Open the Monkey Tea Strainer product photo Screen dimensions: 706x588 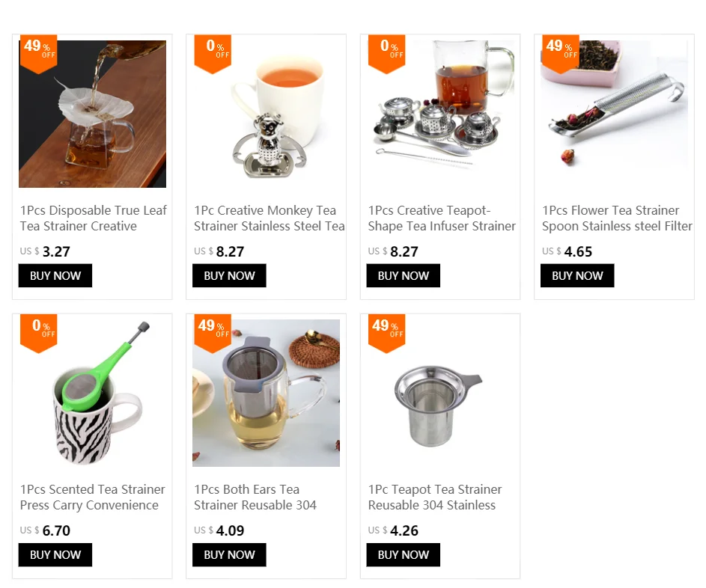(x=266, y=114)
